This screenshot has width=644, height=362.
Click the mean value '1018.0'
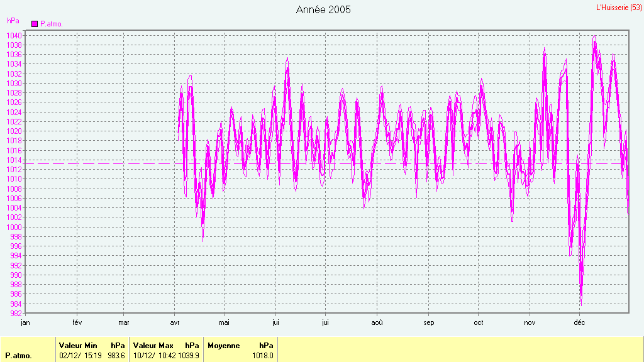[263, 356]
